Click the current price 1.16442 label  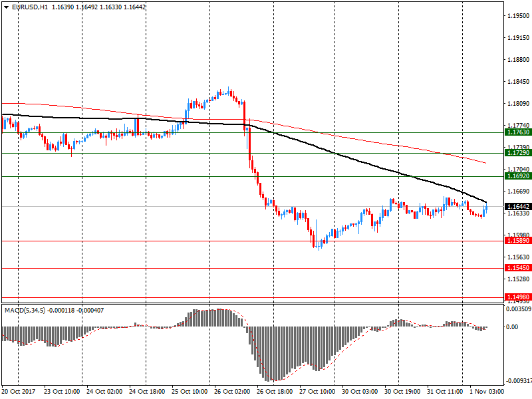pyautogui.click(x=518, y=206)
